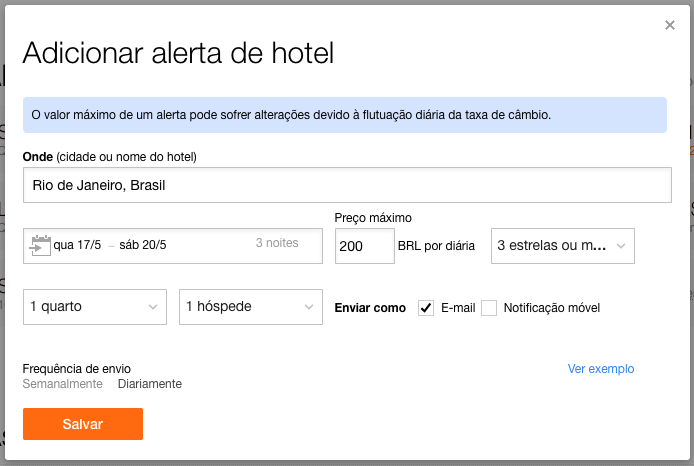Open the Ver exemplo link
This screenshot has width=694, height=466.
[601, 369]
